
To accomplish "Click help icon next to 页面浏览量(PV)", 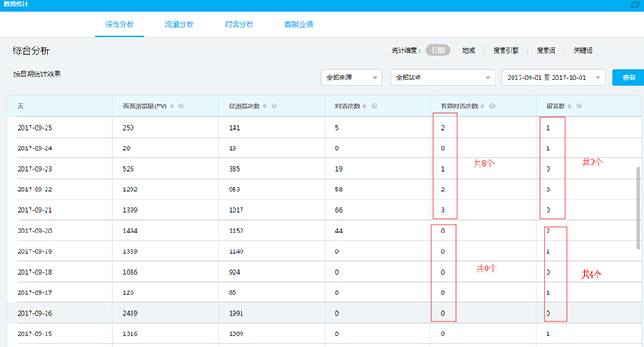I will point(181,106).
